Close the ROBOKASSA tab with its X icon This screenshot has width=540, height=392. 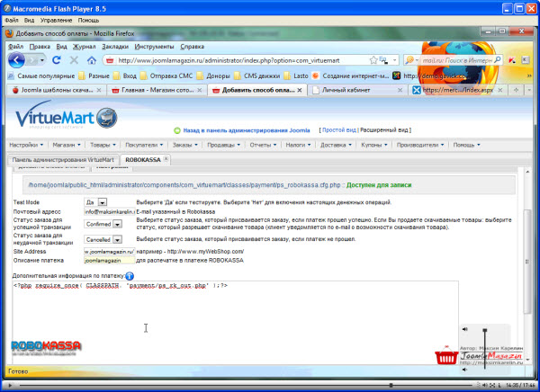(166, 159)
